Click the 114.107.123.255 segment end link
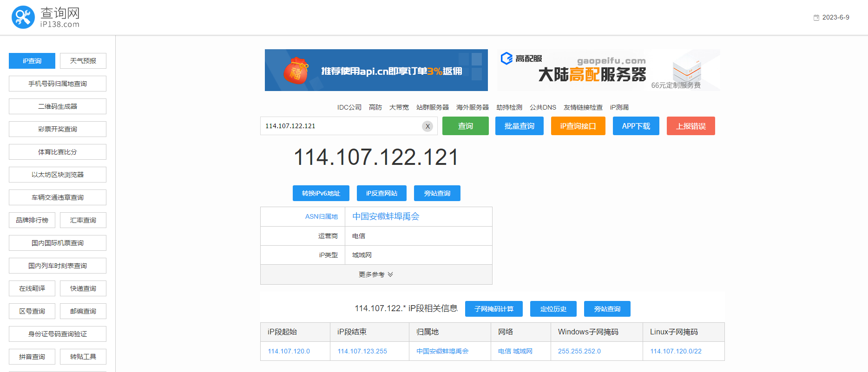868x372 pixels. pos(362,351)
